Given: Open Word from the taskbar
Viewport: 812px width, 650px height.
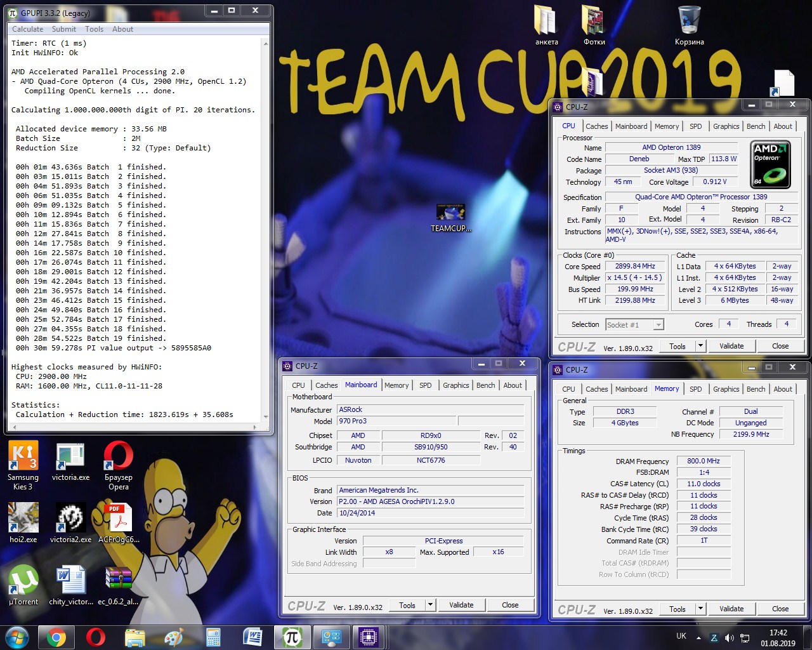Looking at the screenshot, I should click(x=252, y=637).
